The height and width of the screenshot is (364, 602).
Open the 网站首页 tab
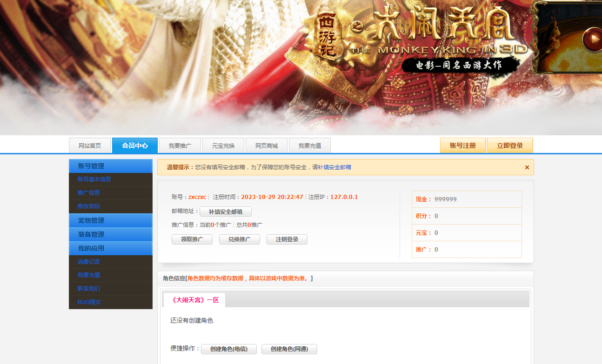pyautogui.click(x=90, y=146)
